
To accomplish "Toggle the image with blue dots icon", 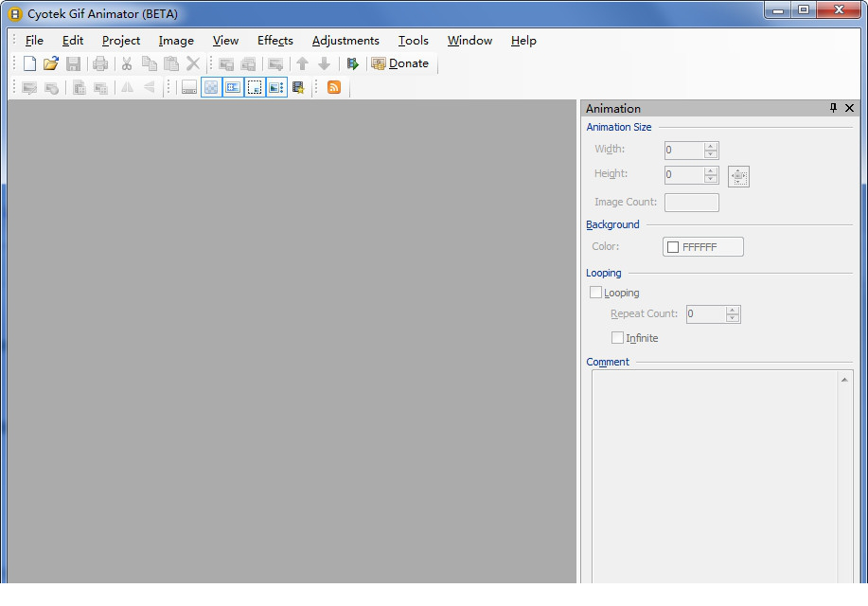I will [x=276, y=87].
